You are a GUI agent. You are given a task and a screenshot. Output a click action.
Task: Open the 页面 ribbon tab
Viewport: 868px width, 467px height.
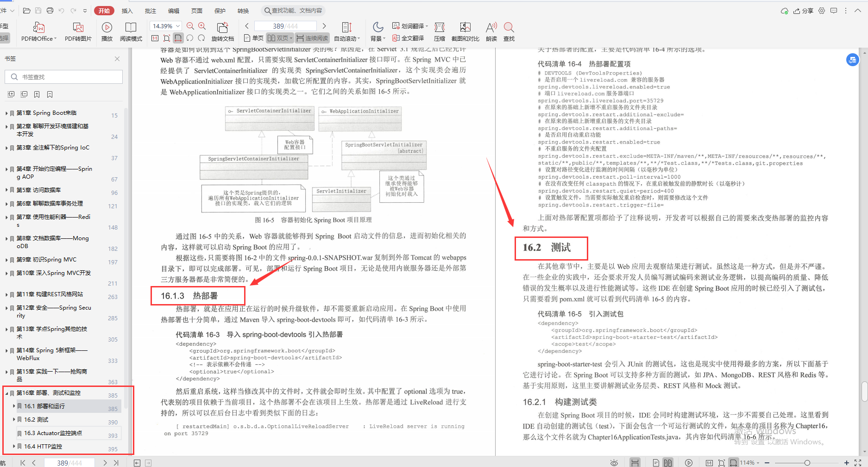[x=197, y=11]
